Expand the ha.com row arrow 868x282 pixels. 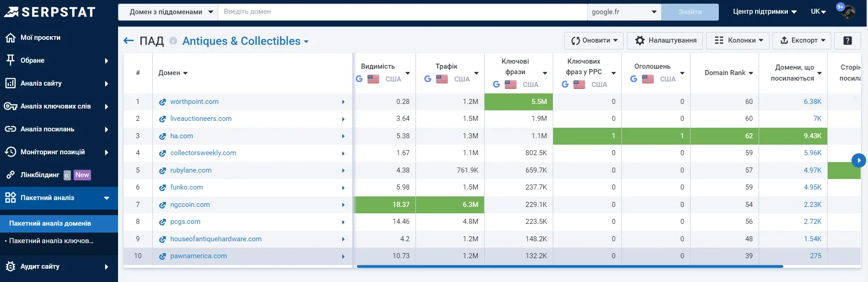point(343,136)
